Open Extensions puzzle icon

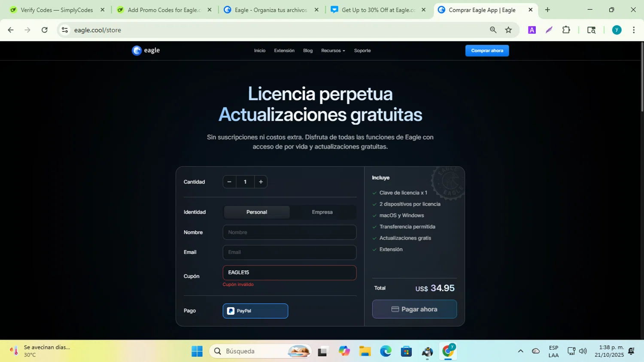[x=566, y=30]
